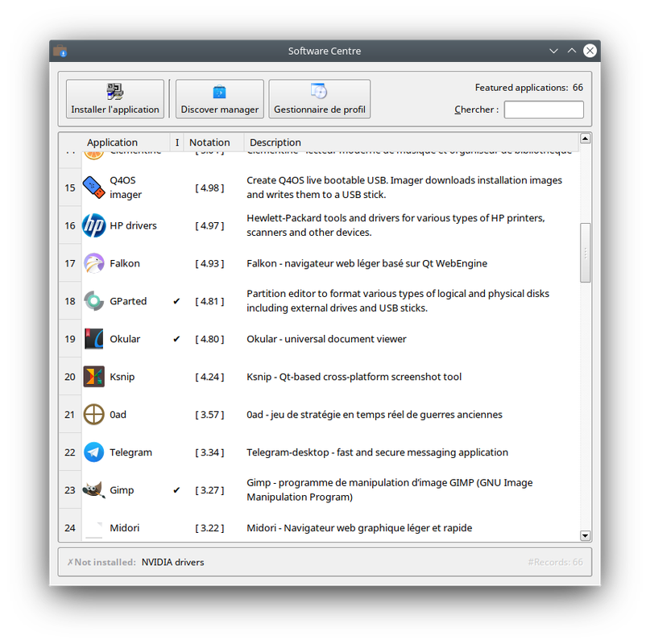The height and width of the screenshot is (644, 650).
Task: Click Falkon navigateur web léger description
Action: [x=366, y=263]
